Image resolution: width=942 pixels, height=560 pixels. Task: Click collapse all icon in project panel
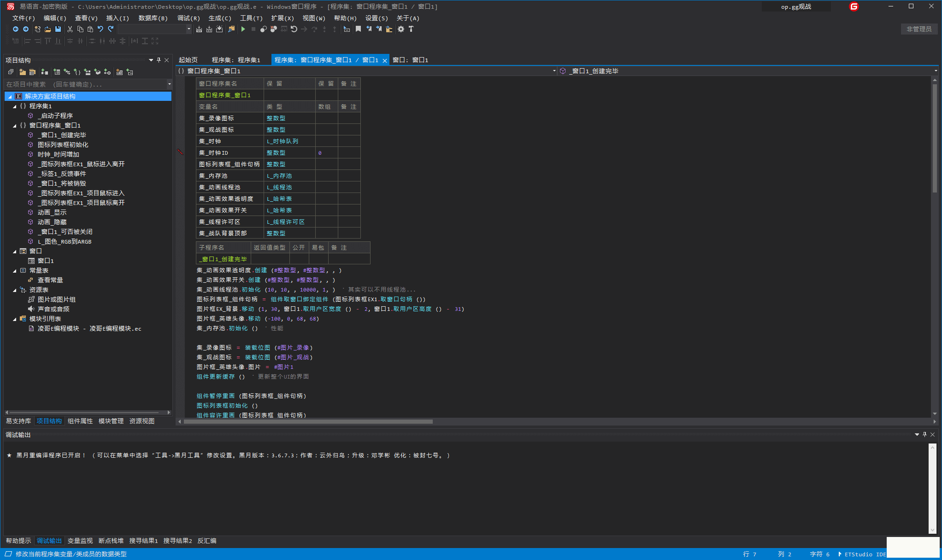click(x=11, y=72)
